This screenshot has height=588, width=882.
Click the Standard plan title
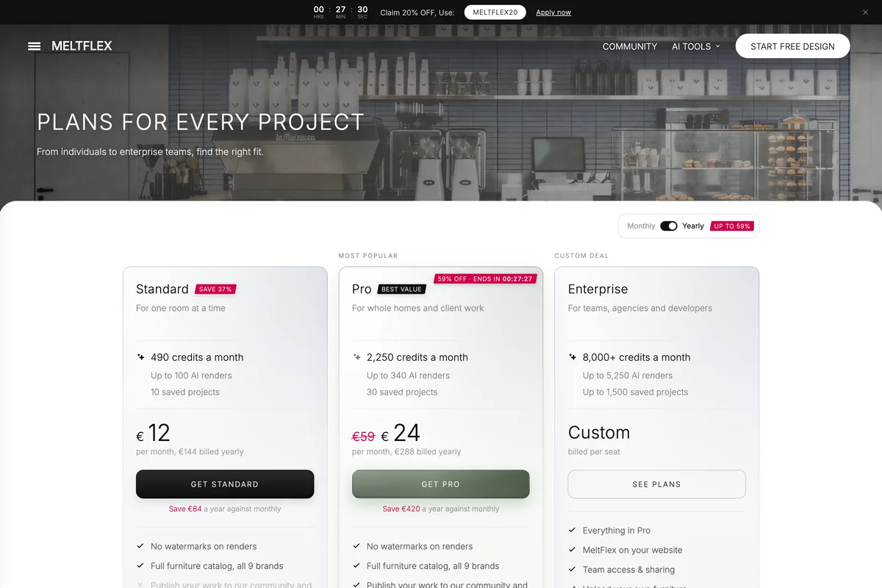pos(162,289)
